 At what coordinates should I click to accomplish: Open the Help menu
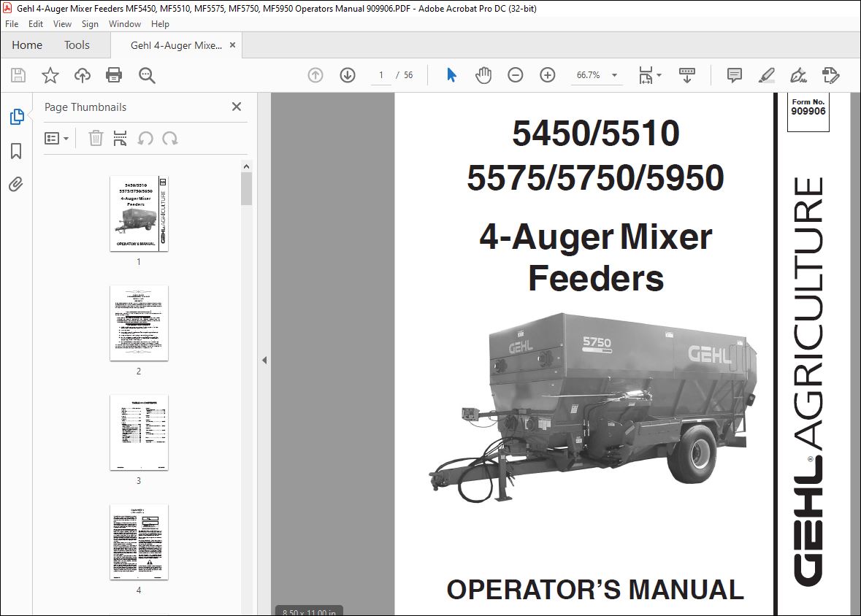(160, 24)
